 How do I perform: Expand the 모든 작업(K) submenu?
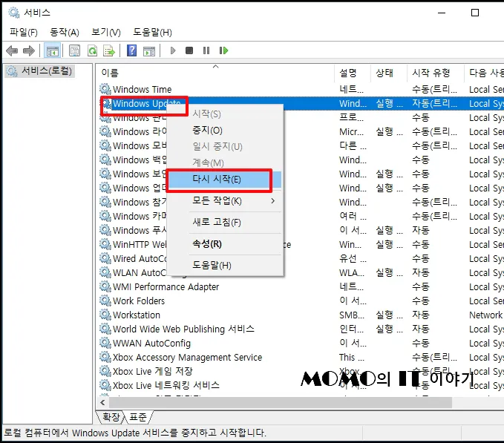coord(224,201)
